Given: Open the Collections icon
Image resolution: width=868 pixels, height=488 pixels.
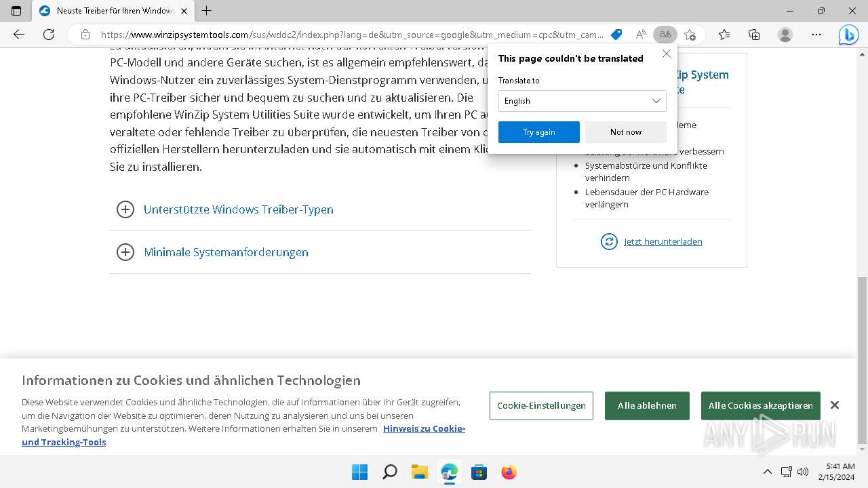Looking at the screenshot, I should [754, 35].
